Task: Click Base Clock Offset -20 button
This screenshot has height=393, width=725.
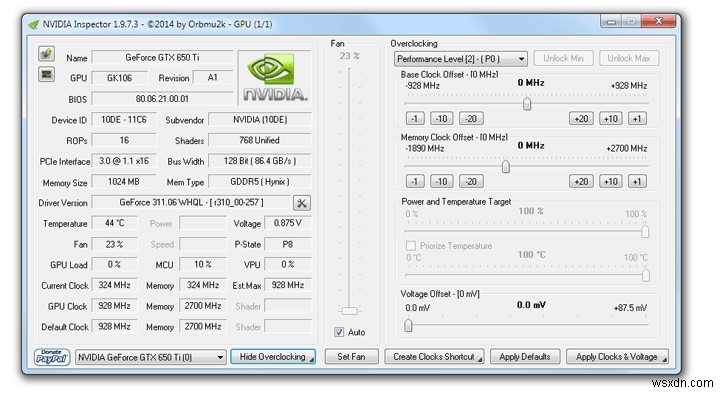Action: [471, 119]
